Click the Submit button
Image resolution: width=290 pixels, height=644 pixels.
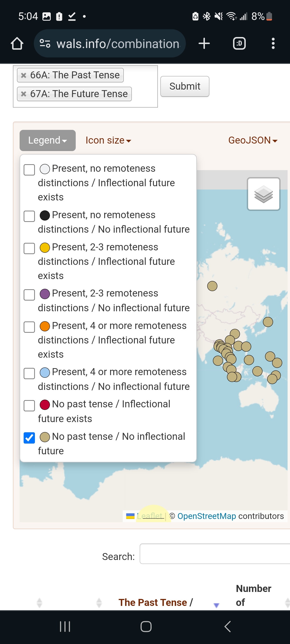click(x=185, y=86)
